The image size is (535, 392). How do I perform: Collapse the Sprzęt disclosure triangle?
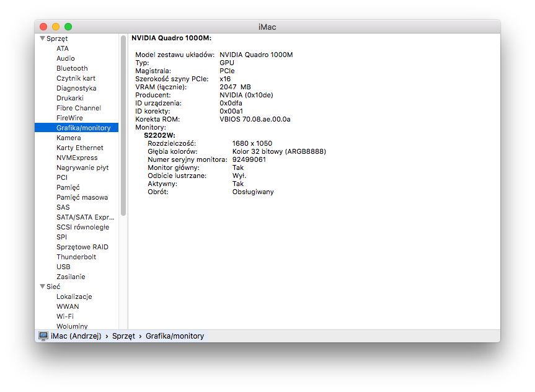click(42, 38)
